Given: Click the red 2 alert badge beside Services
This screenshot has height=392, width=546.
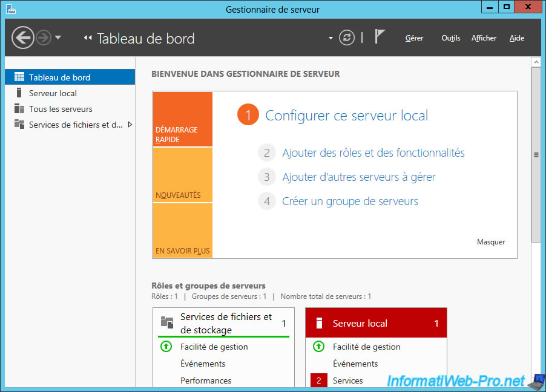Looking at the screenshot, I should tap(319, 381).
